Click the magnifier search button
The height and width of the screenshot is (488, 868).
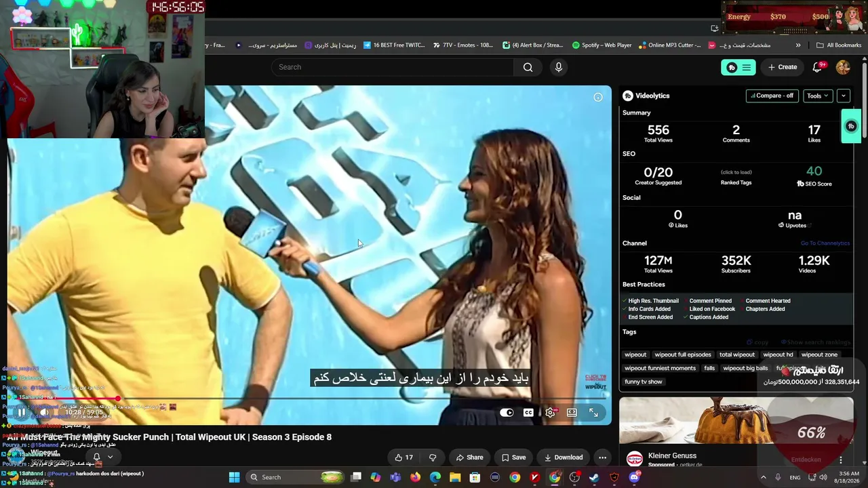pos(528,67)
